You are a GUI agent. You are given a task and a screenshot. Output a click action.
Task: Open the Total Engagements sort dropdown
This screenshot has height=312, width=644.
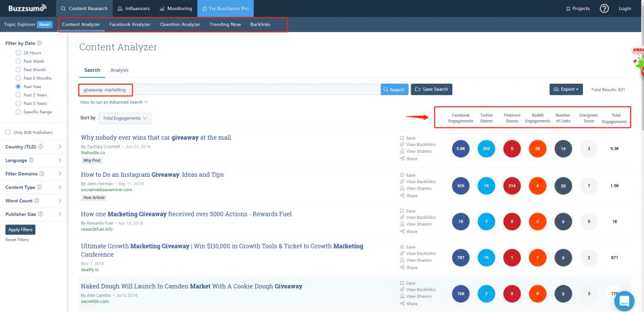(x=125, y=118)
